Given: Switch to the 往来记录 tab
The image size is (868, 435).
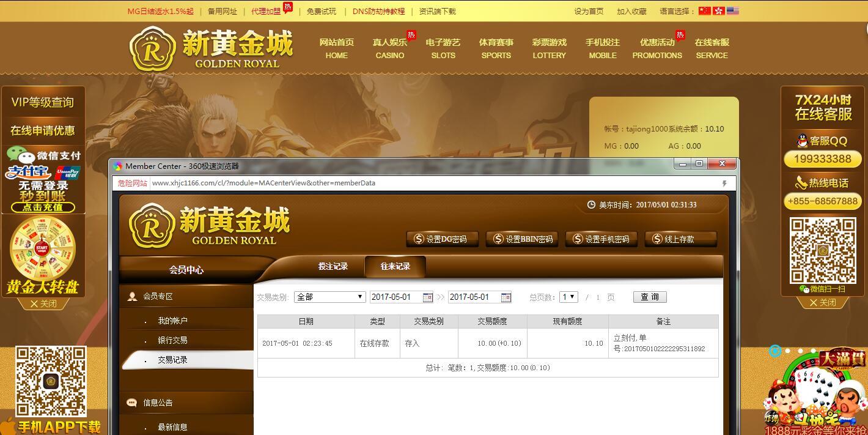Looking at the screenshot, I should click(395, 267).
